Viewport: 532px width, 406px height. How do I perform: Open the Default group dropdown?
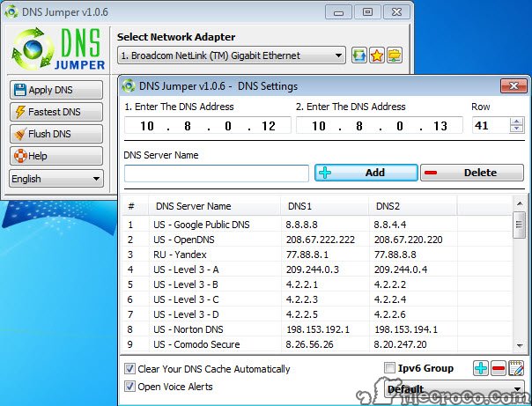[454, 389]
